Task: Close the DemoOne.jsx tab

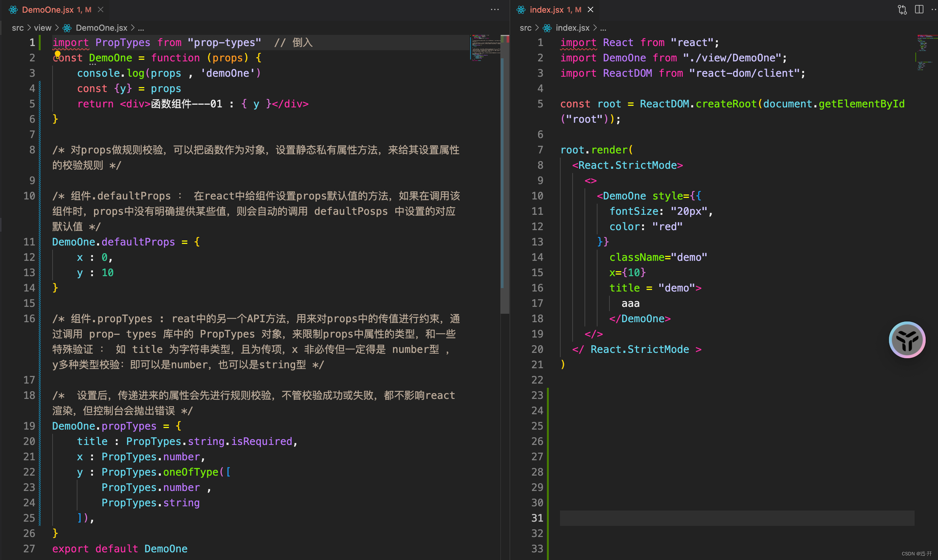Action: click(x=101, y=10)
